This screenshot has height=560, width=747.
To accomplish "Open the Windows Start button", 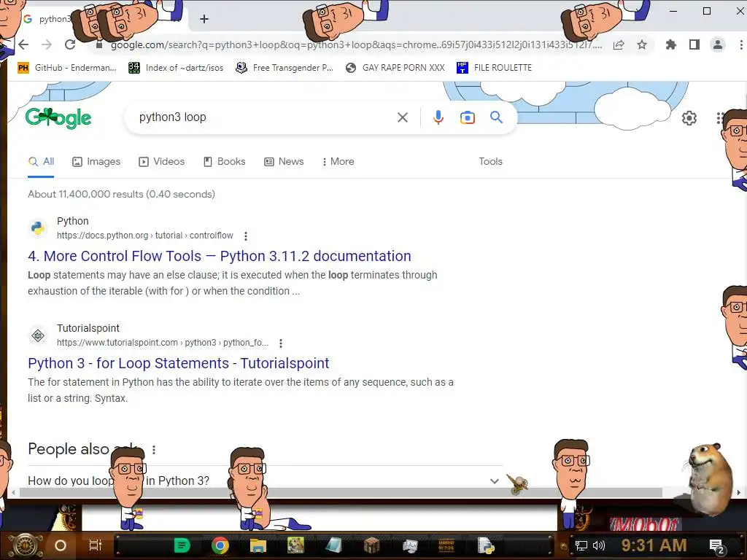I will pyautogui.click(x=26, y=545).
